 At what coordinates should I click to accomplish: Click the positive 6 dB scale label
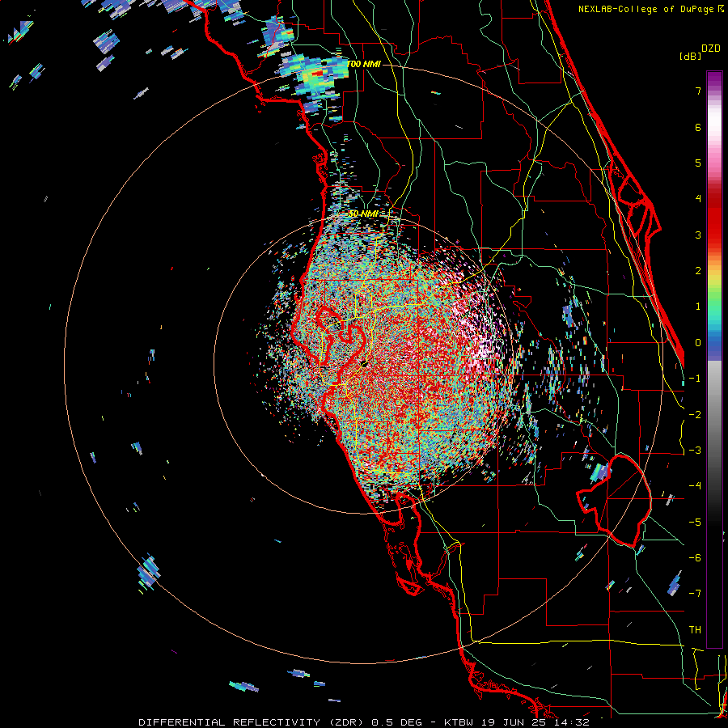coord(698,127)
